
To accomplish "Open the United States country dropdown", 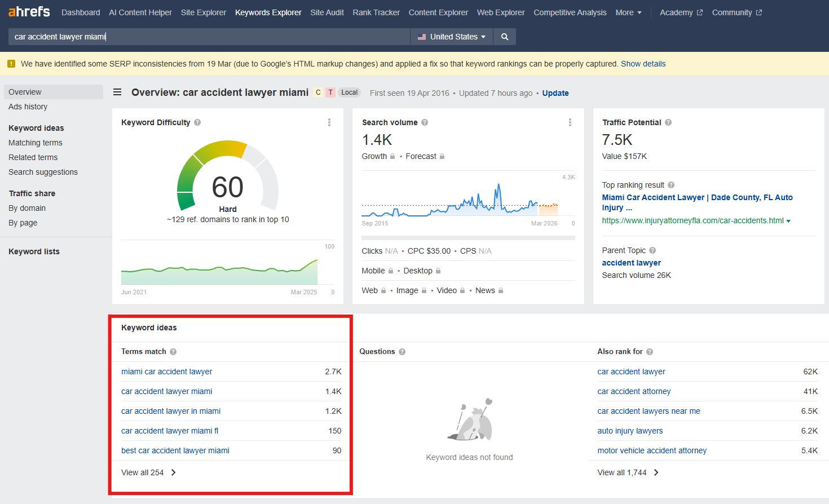I will pyautogui.click(x=452, y=37).
